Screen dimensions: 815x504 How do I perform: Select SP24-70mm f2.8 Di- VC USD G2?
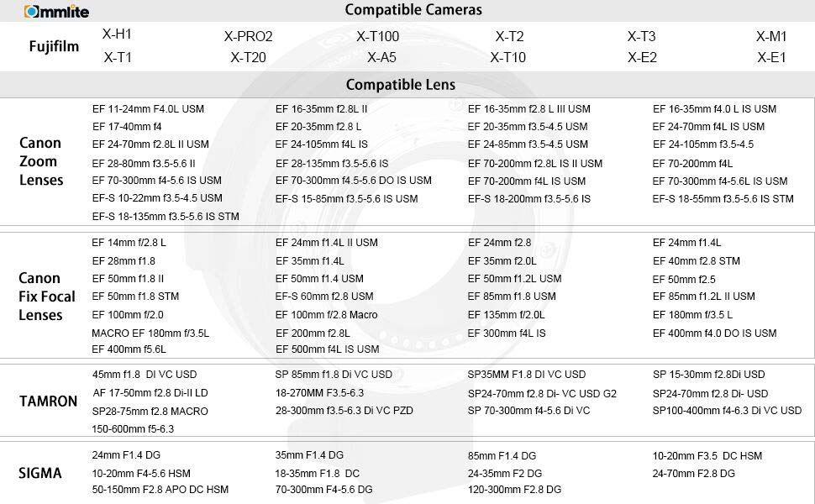[x=542, y=394]
